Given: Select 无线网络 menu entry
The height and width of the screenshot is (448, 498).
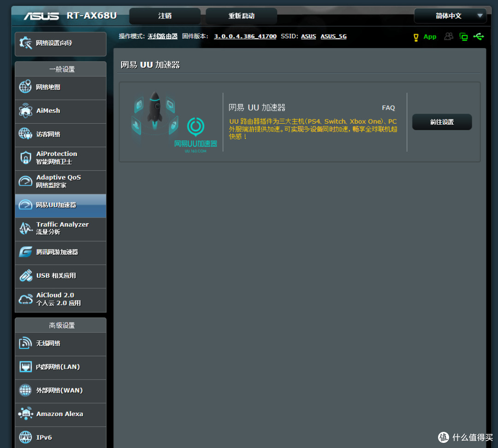Looking at the screenshot, I should pyautogui.click(x=60, y=344).
